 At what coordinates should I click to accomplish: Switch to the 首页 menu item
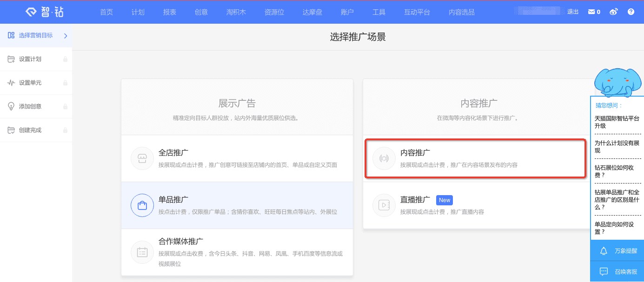tap(106, 12)
